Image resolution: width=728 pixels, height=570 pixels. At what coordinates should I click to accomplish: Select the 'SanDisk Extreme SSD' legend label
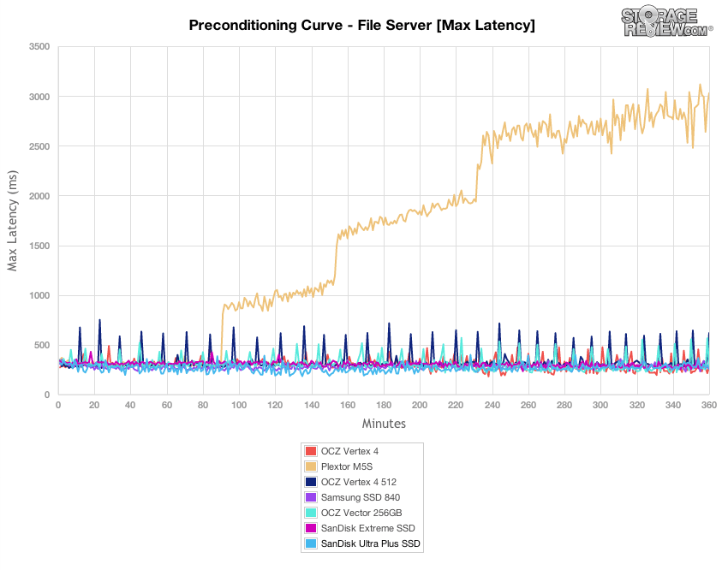pyautogui.click(x=367, y=528)
